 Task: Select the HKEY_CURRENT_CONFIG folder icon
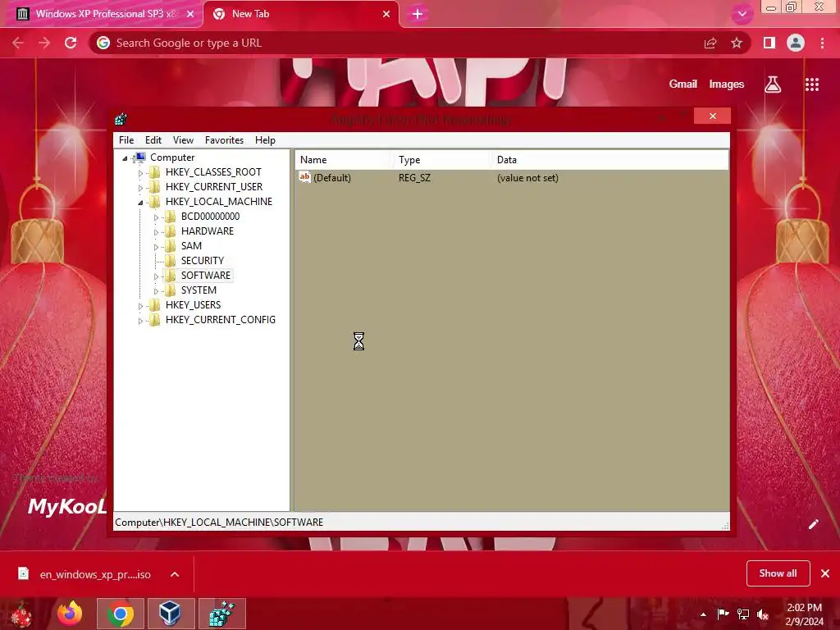(155, 319)
